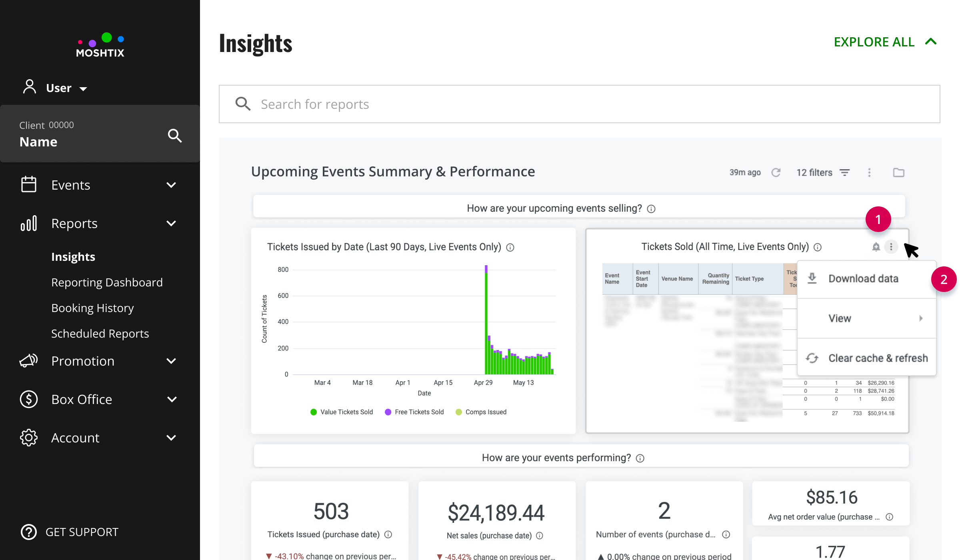Image resolution: width=960 pixels, height=560 pixels.
Task: Click the dashboard refresh icon
Action: (x=776, y=172)
